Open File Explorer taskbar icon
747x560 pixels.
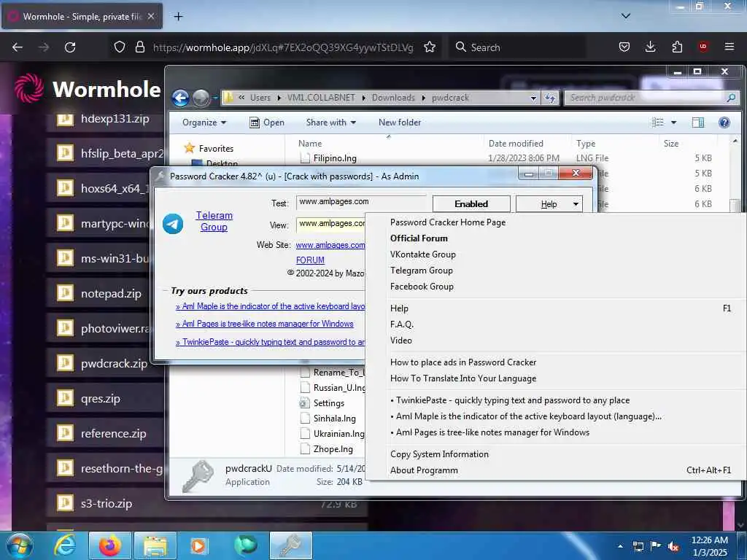click(x=155, y=545)
